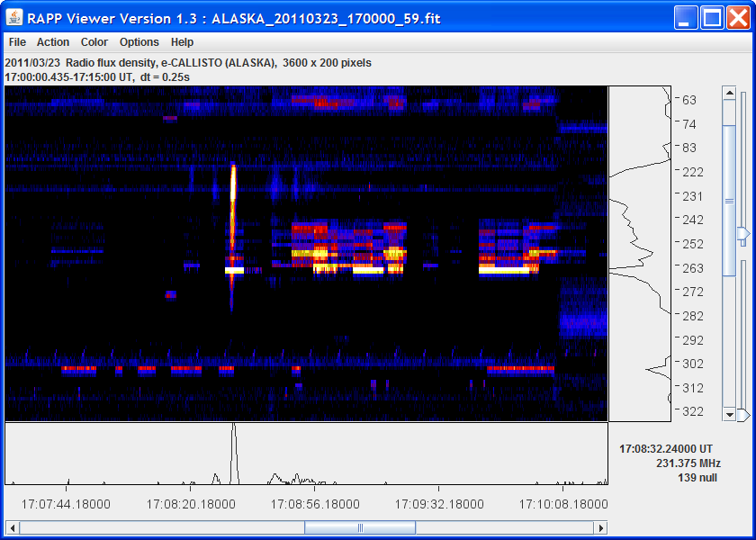Screen dimensions: 756x540
Task: Click the vertical scrollbar down arrow
Action: coord(729,414)
